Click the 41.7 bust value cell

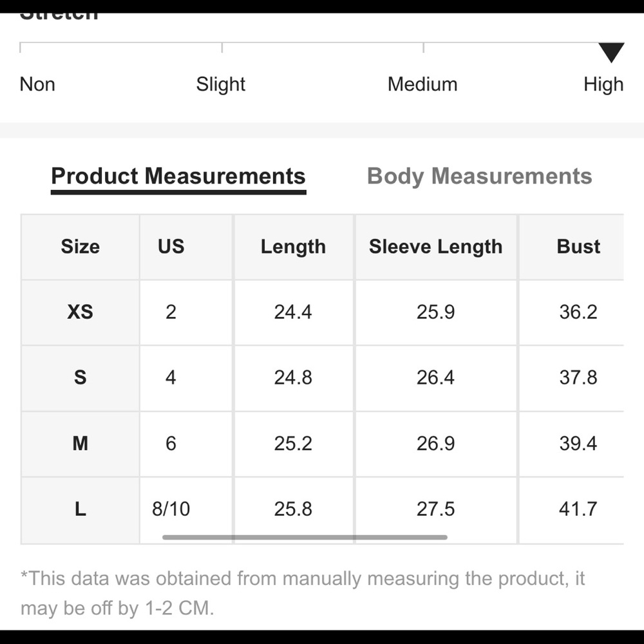[x=578, y=509]
